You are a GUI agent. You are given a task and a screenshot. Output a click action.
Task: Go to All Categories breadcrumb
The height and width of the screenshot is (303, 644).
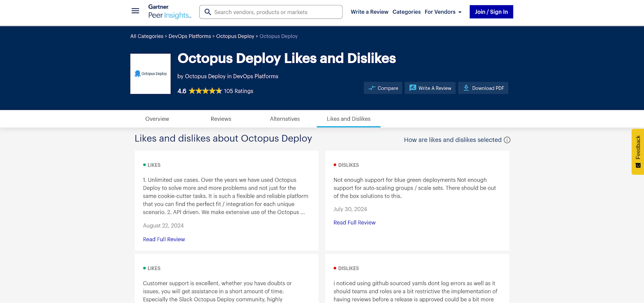(147, 36)
